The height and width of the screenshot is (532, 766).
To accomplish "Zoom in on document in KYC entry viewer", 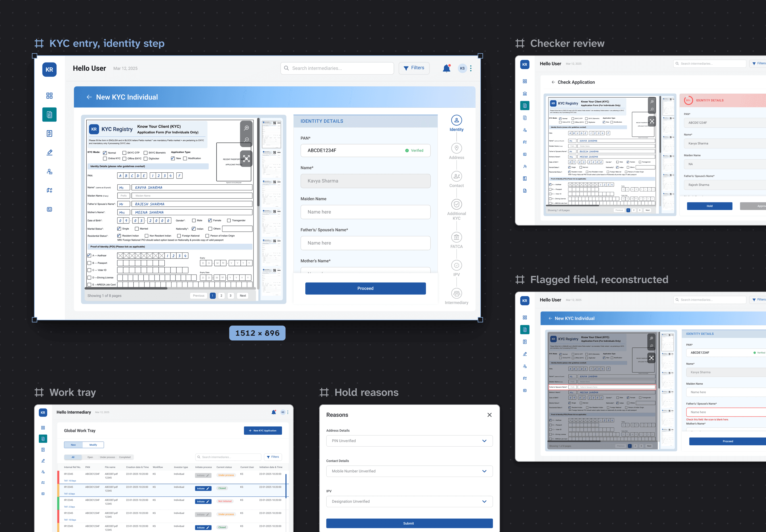I will pos(246,128).
